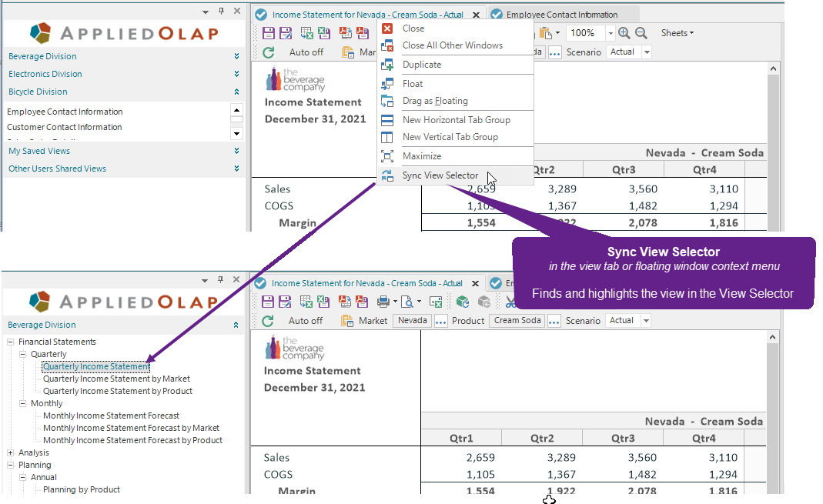Viewport: 823px width, 504px height.
Task: Click the ellipsis button beside Nevada
Action: pos(440,320)
